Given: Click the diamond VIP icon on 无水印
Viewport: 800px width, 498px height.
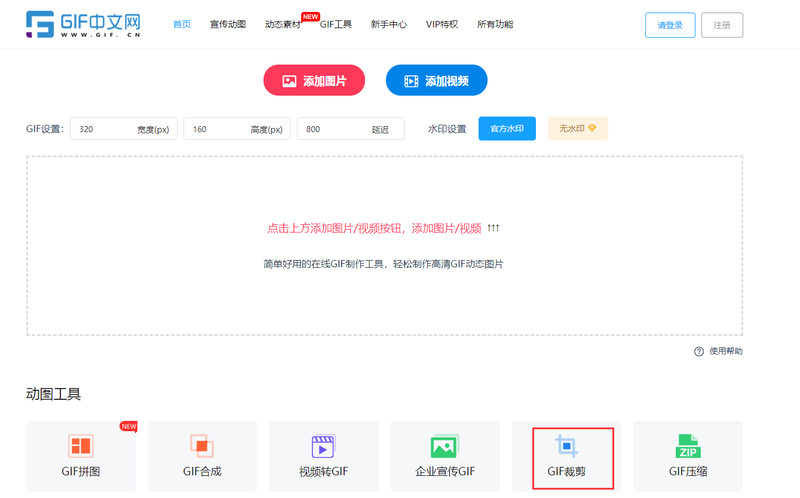Looking at the screenshot, I should (x=592, y=128).
